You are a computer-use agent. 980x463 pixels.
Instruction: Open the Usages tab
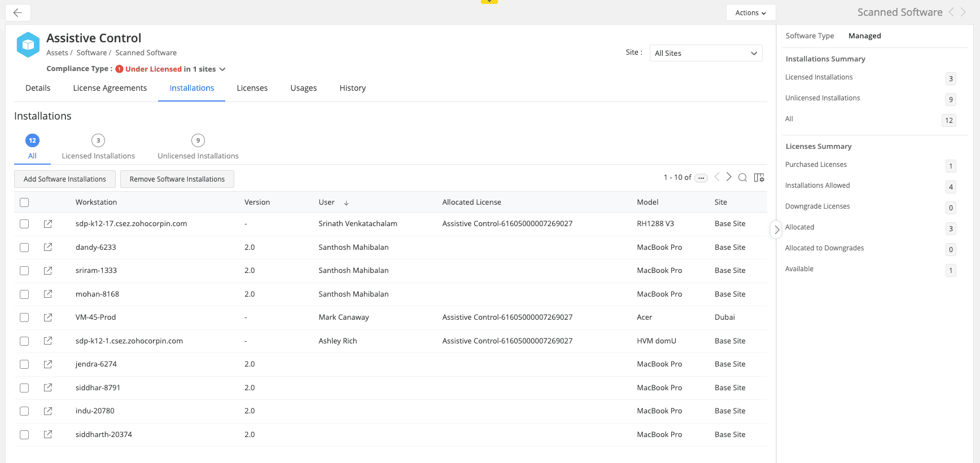(303, 88)
